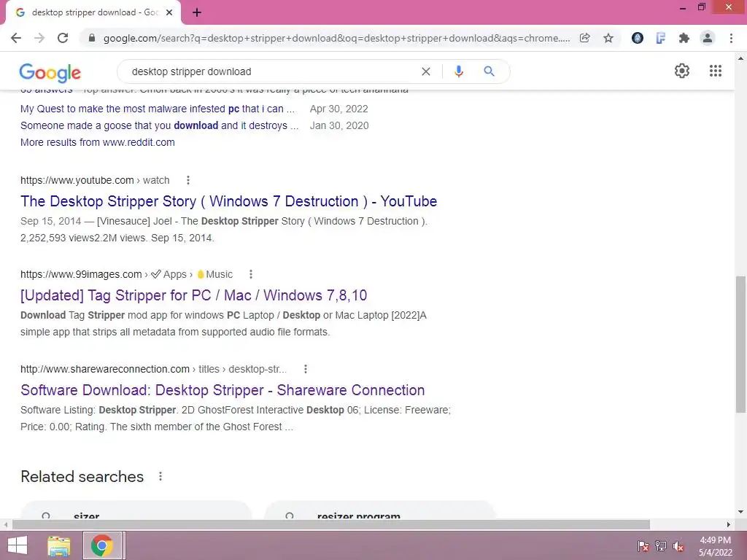
Task: Click the 'Jan 30, 2020' date text
Action: 339,125
